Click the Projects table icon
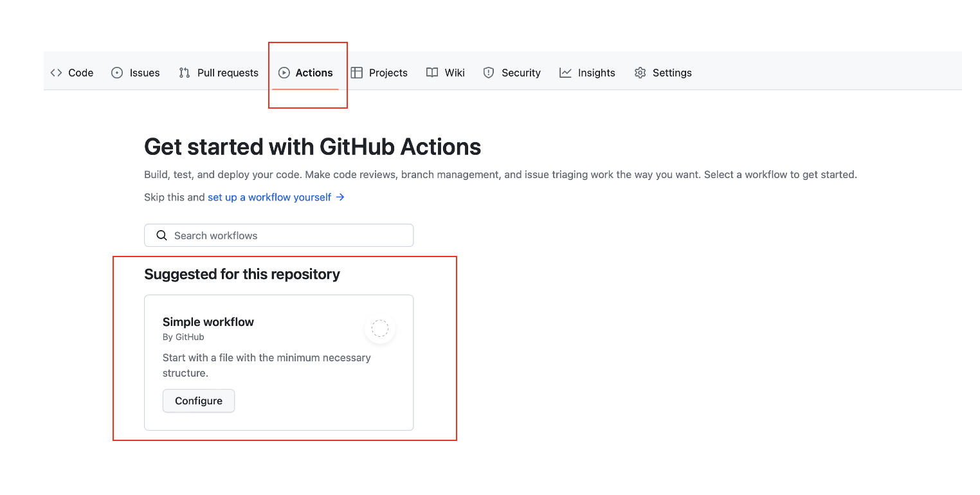 (x=356, y=73)
